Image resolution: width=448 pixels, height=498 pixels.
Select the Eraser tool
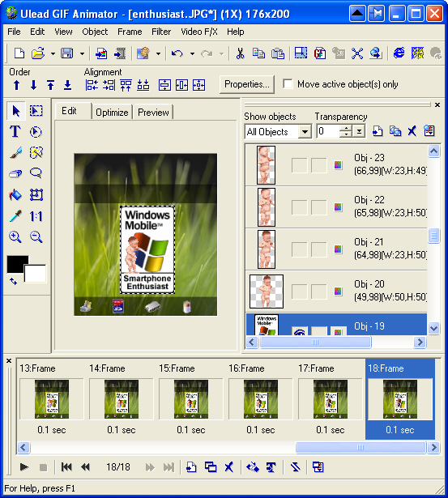15,174
